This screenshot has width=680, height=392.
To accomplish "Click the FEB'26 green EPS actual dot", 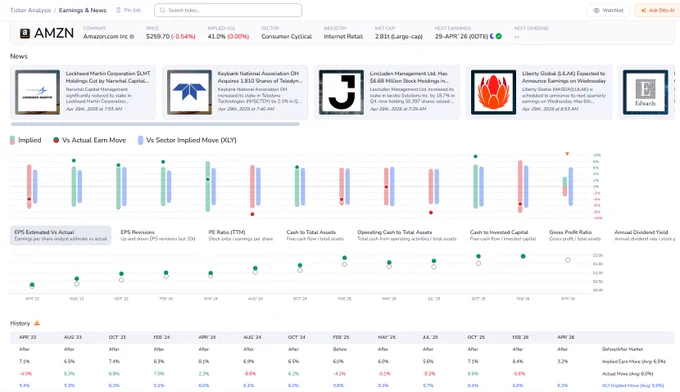I will [x=523, y=256].
